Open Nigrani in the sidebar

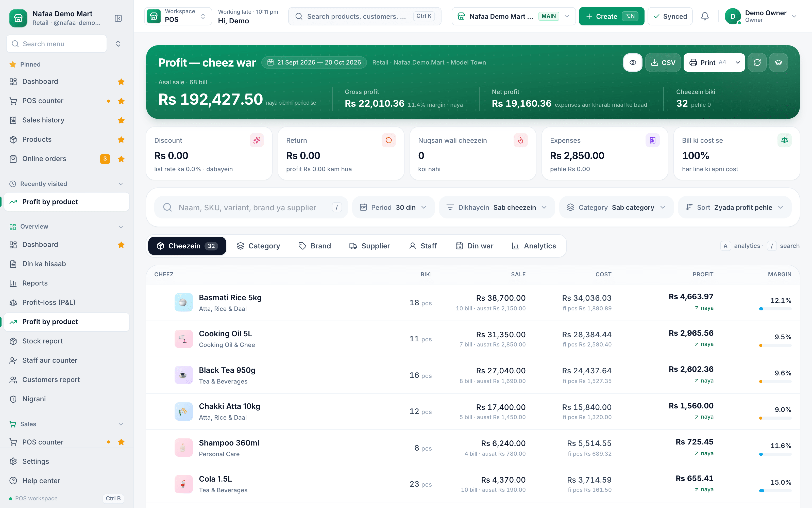[x=66, y=399]
